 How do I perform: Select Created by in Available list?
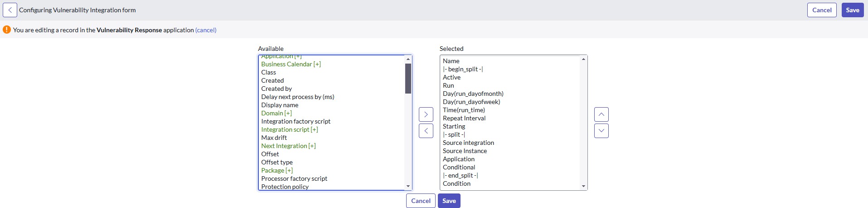coord(332,89)
